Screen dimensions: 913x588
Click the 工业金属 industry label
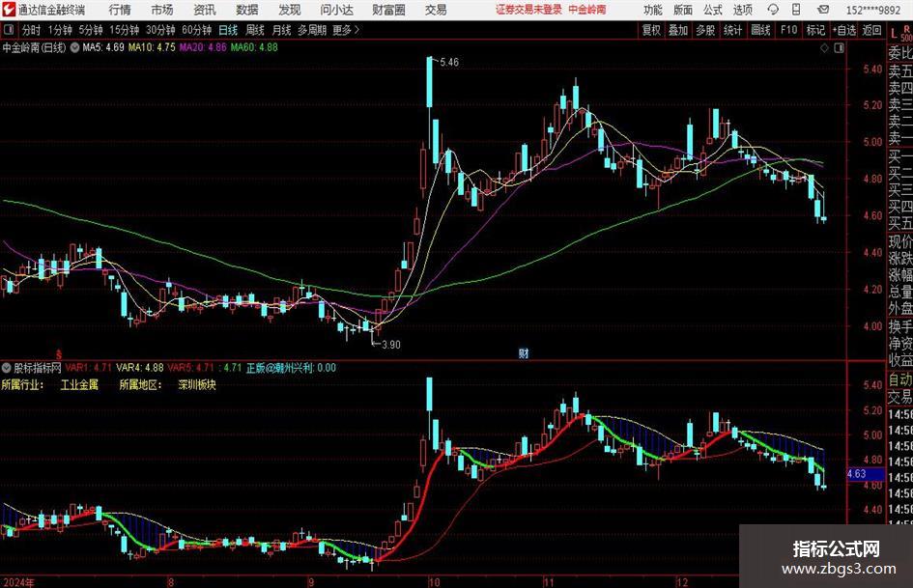coord(79,385)
